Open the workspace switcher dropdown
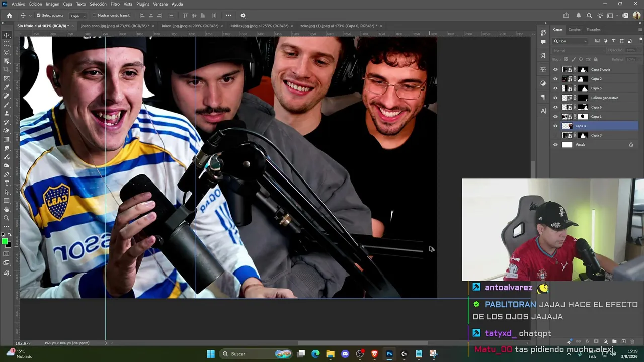The height and width of the screenshot is (362, 644). pyautogui.click(x=612, y=16)
